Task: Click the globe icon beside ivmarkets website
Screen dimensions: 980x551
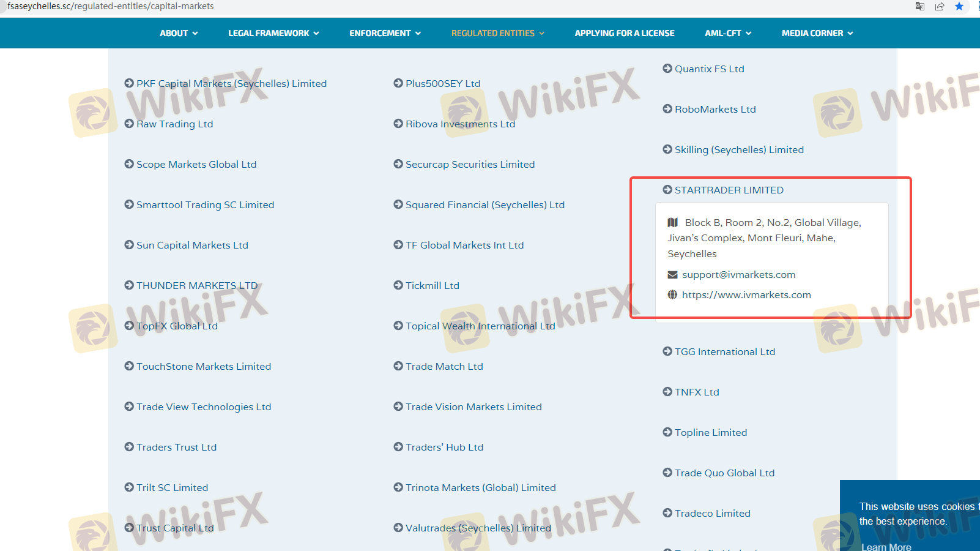Action: click(672, 294)
